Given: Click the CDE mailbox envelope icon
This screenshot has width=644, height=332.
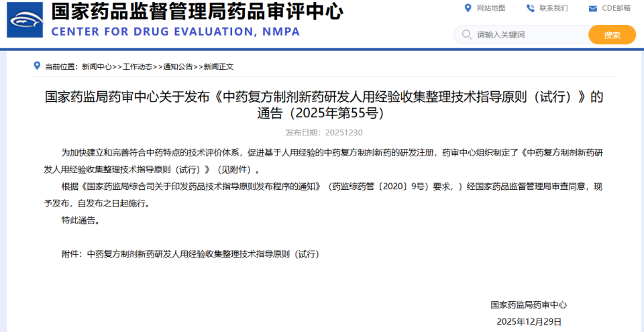Looking at the screenshot, I should (x=592, y=8).
